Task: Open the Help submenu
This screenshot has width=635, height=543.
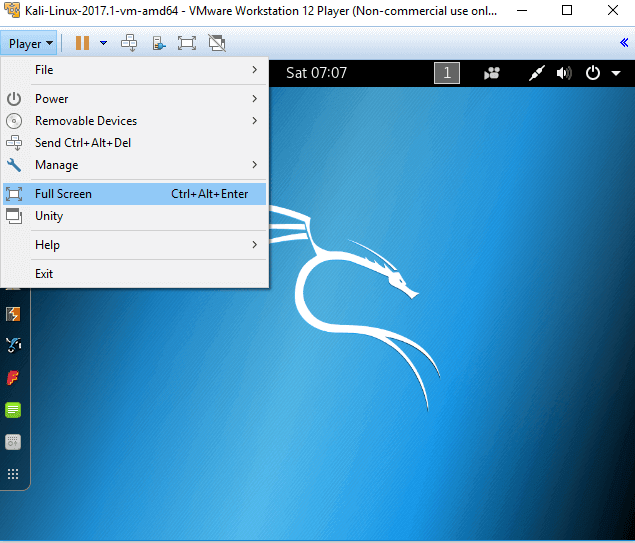Action: pyautogui.click(x=134, y=245)
